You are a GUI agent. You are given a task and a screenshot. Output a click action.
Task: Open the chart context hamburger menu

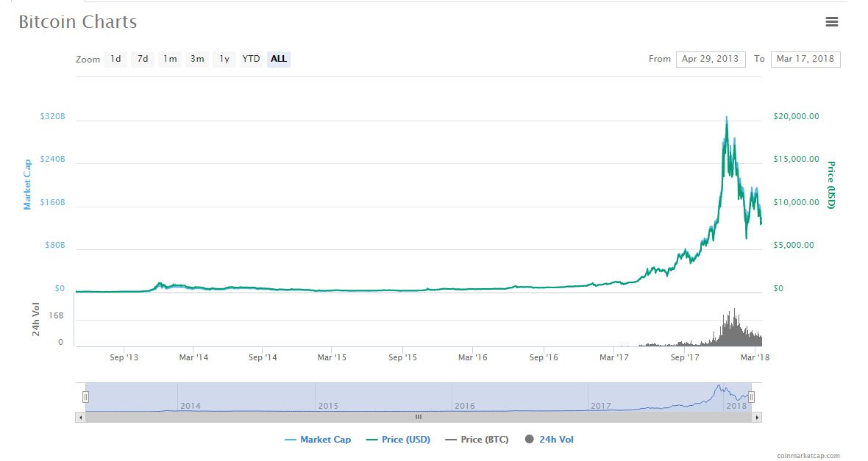(x=831, y=21)
